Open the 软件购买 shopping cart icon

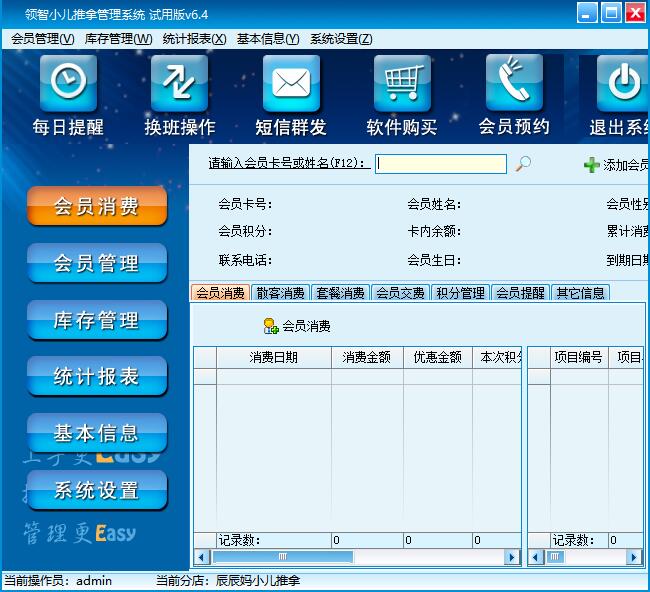(x=402, y=83)
